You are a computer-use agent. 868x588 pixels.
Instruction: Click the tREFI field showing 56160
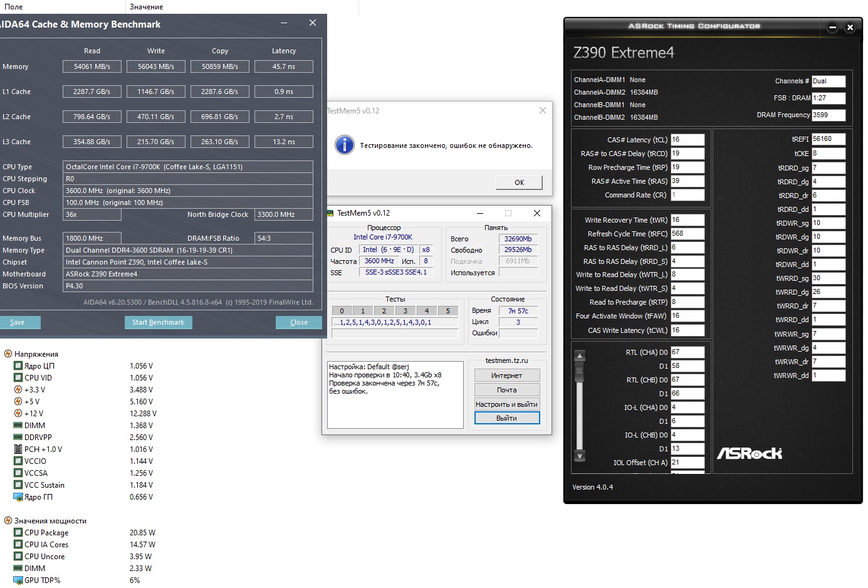(829, 139)
